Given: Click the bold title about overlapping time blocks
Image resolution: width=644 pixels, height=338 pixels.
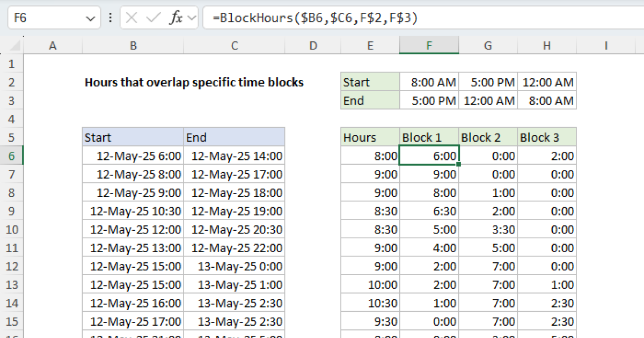Looking at the screenshot, I should (x=194, y=82).
